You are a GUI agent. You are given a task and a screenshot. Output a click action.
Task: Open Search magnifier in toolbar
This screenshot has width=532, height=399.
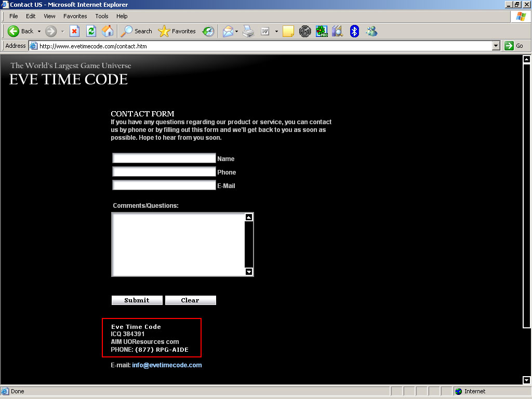pyautogui.click(x=127, y=31)
